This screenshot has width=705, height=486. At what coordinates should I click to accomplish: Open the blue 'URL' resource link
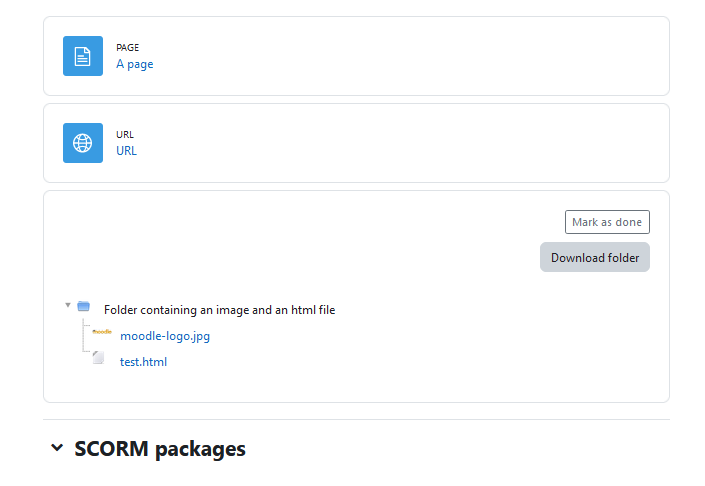[x=126, y=151]
